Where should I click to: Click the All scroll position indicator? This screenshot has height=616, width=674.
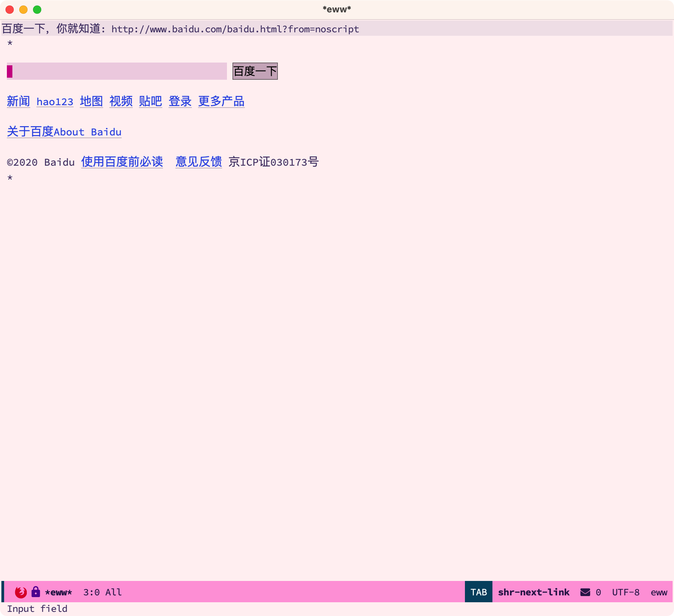pos(113,592)
